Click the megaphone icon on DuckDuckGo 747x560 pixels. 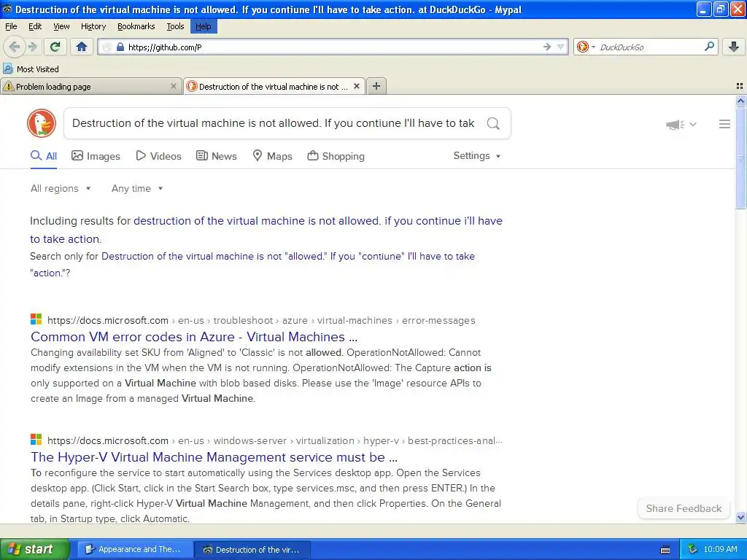675,124
